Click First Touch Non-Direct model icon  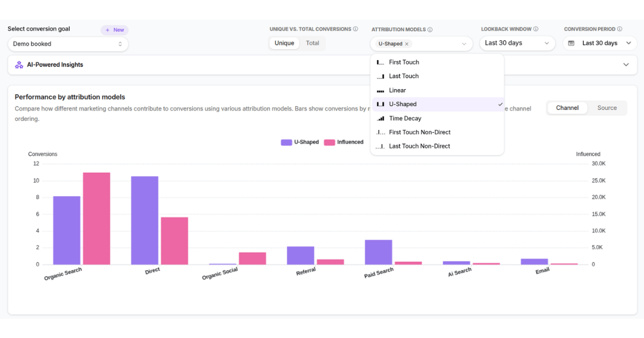point(380,132)
